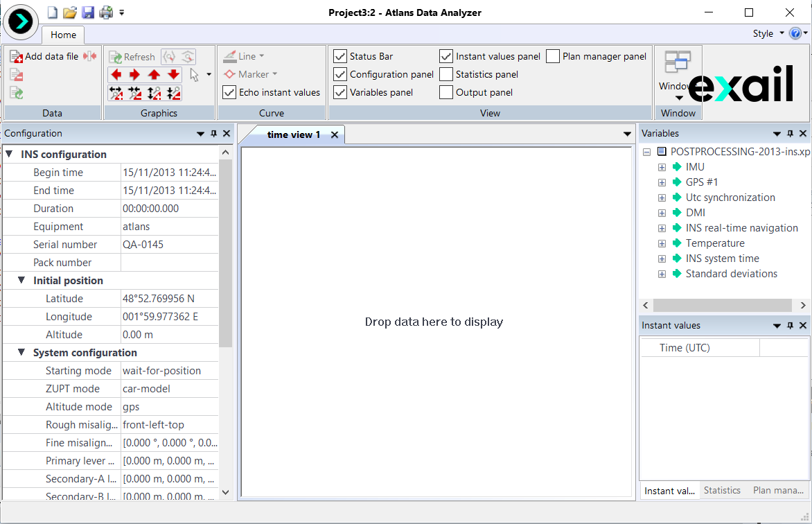Viewport: 812px width, 524px height.
Task: Click the Save icon in quick access toolbar
Action: click(x=88, y=12)
